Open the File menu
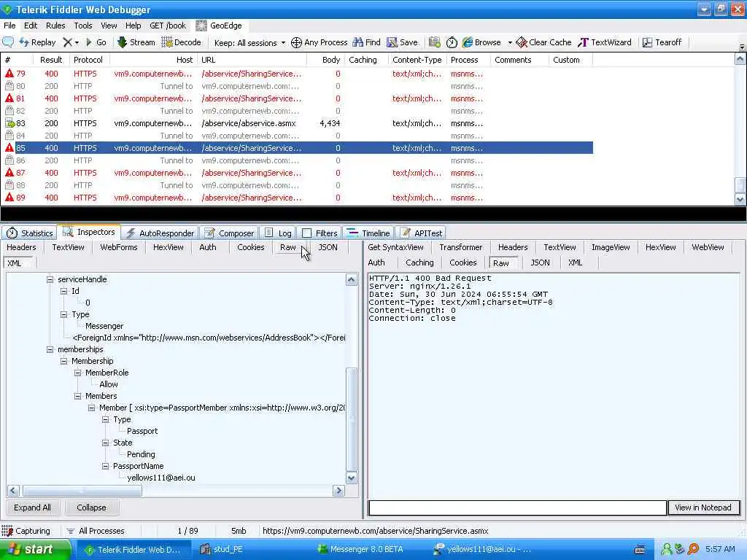 coord(9,26)
